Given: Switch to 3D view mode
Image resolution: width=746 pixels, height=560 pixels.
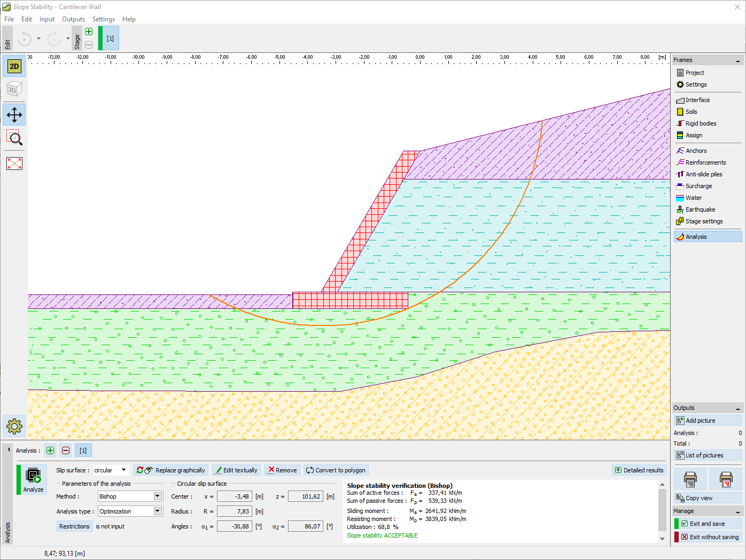Looking at the screenshot, I should coord(14,90).
